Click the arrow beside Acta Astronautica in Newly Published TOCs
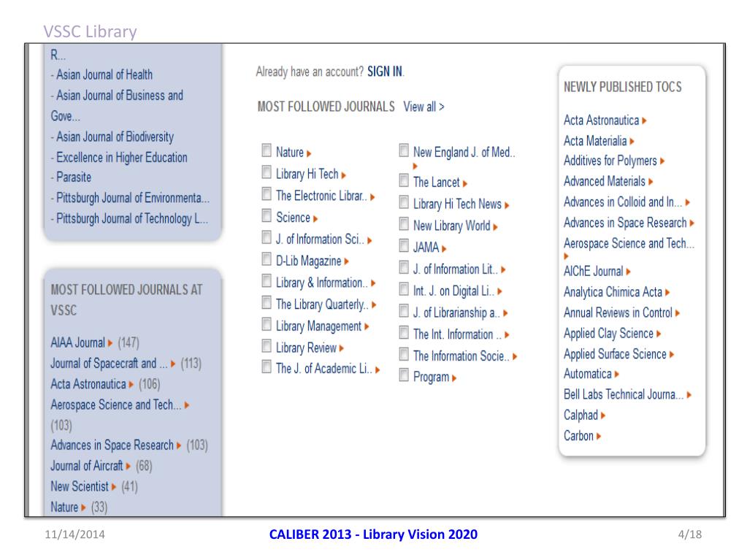 point(644,121)
